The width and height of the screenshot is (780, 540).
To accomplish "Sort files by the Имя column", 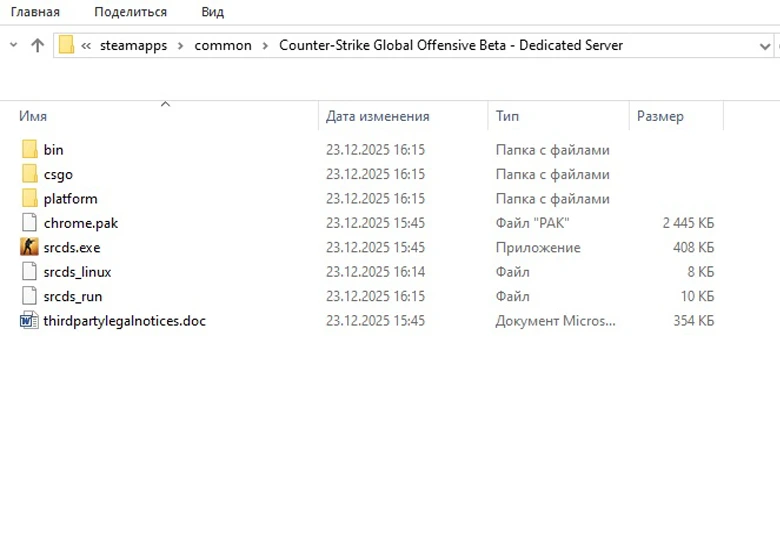I will point(33,117).
